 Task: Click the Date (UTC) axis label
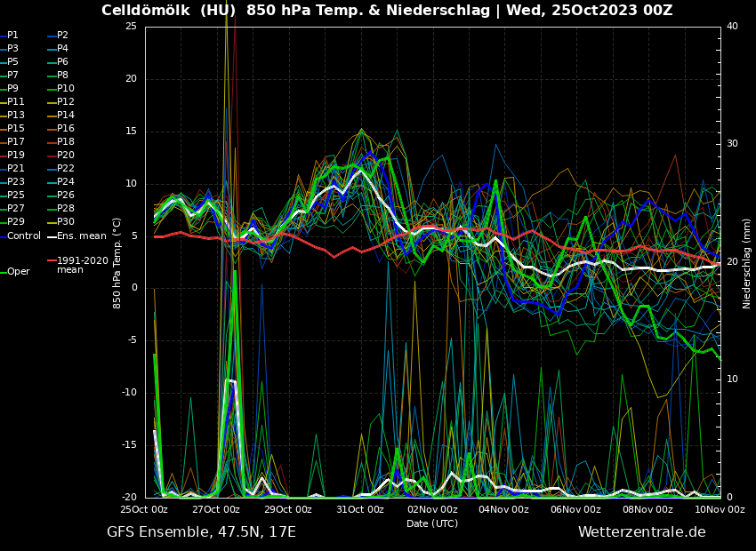[432, 523]
